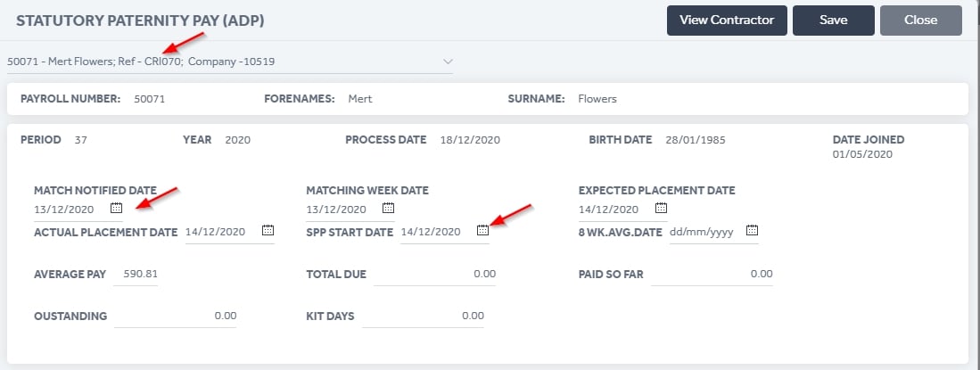Open calendar for 8 Wk. Avg. Date

752,231
